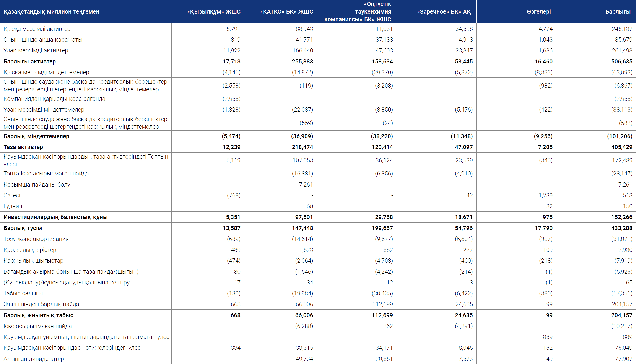Image resolution: width=636 pixels, height=364 pixels.
Task: Click the value (768) in Өзгесі row
Action: coord(234,195)
